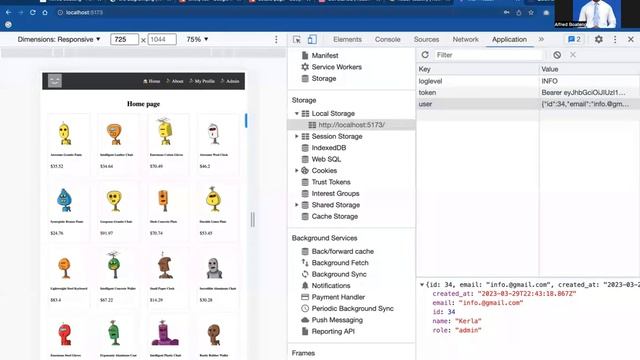Screen dimensions: 640x360
Task: Open the 75% zoom dropdown
Action: (197, 40)
